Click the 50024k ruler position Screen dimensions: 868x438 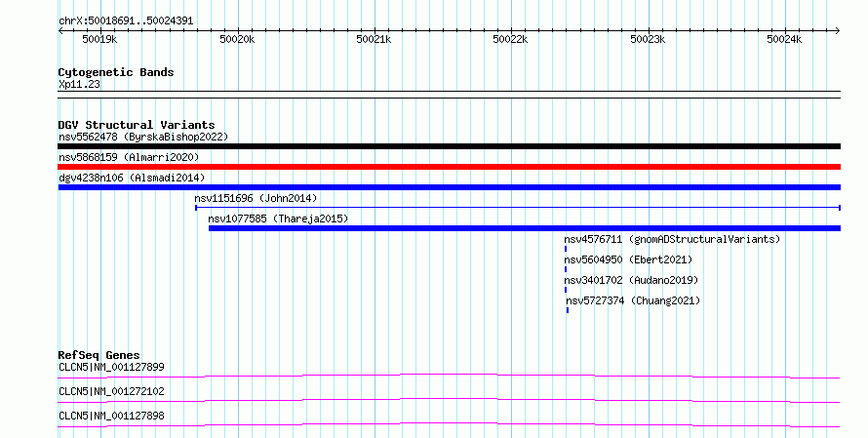[x=784, y=39]
